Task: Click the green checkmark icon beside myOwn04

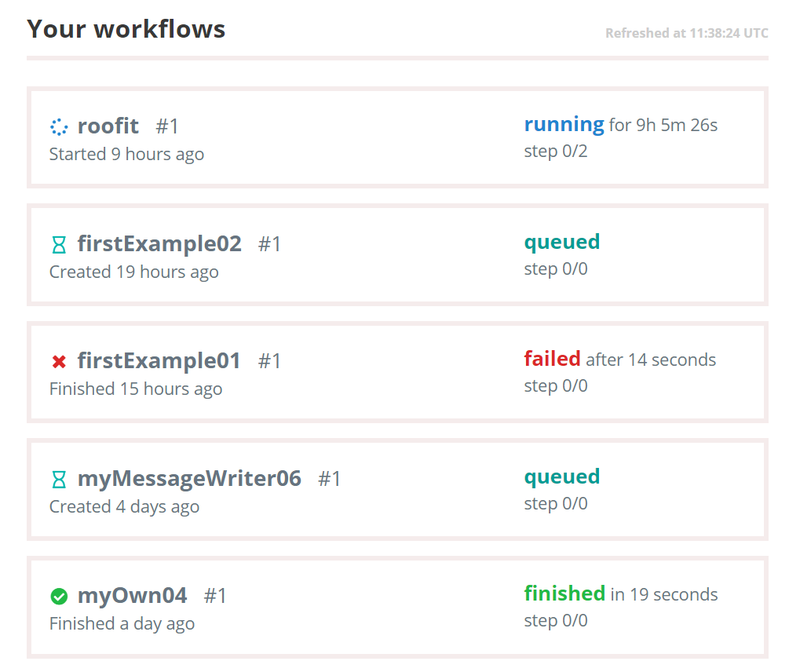Action: coord(59,597)
